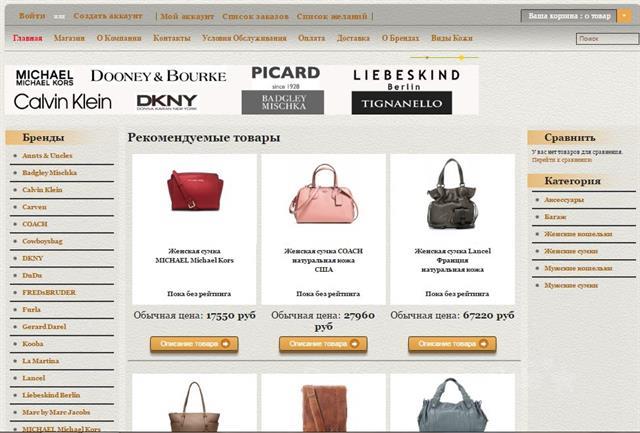The image size is (640, 433).
Task: Click the Tignanello brand logo
Action: (402, 103)
